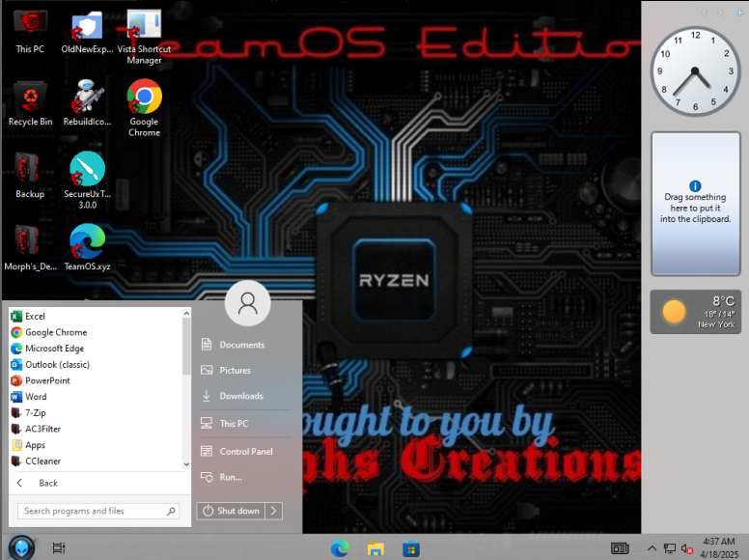Screen dimensions: 749x560
Task: Open PowerPoint from the Start menu
Action: (96, 380)
